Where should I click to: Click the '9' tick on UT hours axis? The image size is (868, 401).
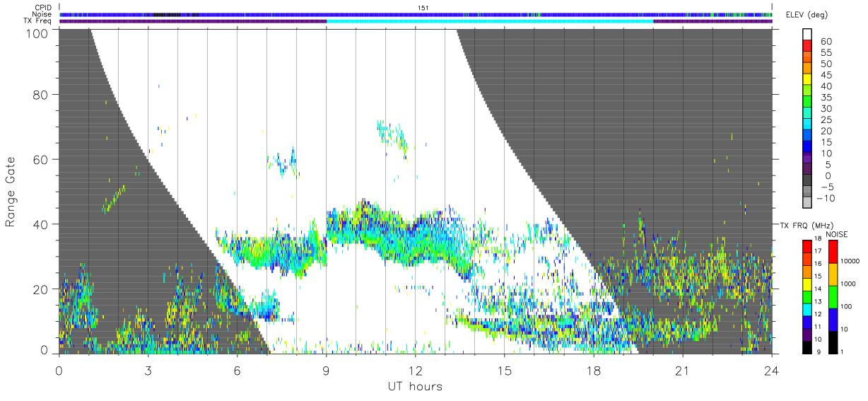[x=326, y=371]
